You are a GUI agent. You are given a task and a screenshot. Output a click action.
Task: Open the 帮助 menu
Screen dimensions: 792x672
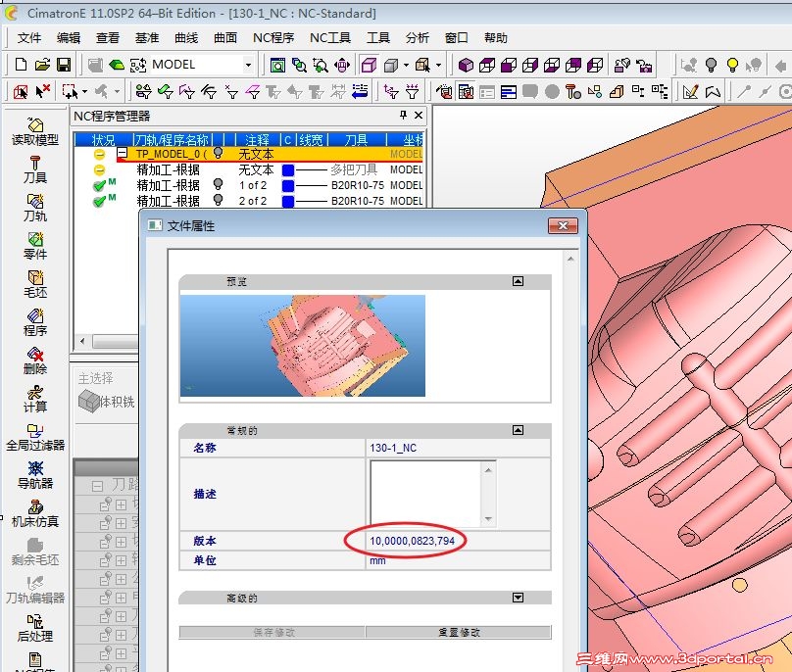(x=496, y=38)
